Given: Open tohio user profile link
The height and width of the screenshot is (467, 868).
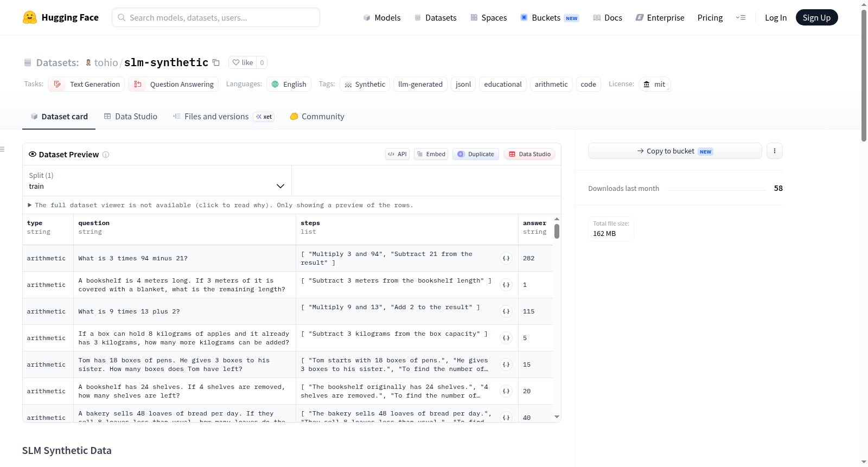Looking at the screenshot, I should coord(106,62).
